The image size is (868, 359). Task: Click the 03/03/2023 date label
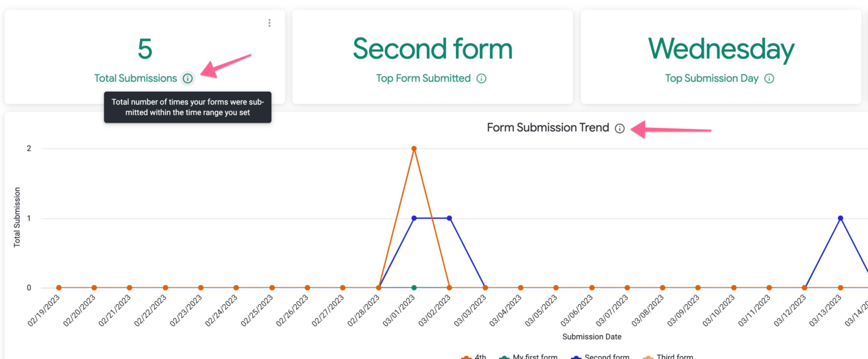coord(471,312)
